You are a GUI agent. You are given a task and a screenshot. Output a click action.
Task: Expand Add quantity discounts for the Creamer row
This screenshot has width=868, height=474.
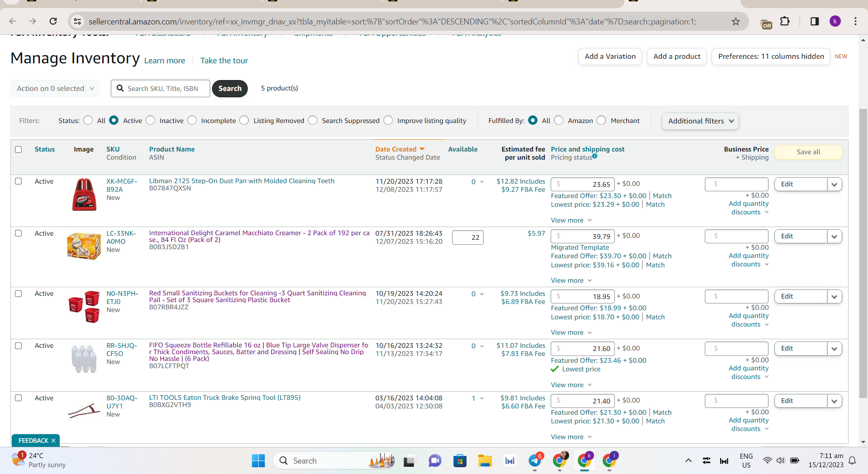pos(749,260)
